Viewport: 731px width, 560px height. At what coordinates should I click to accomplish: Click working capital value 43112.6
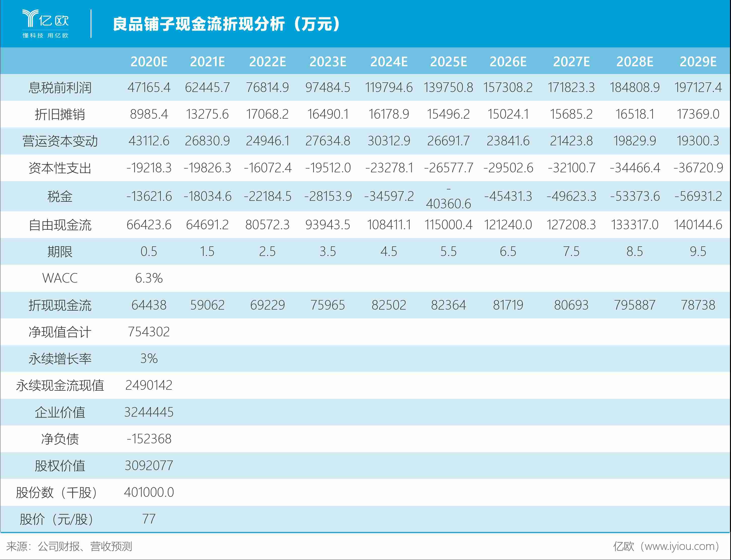coord(149,141)
